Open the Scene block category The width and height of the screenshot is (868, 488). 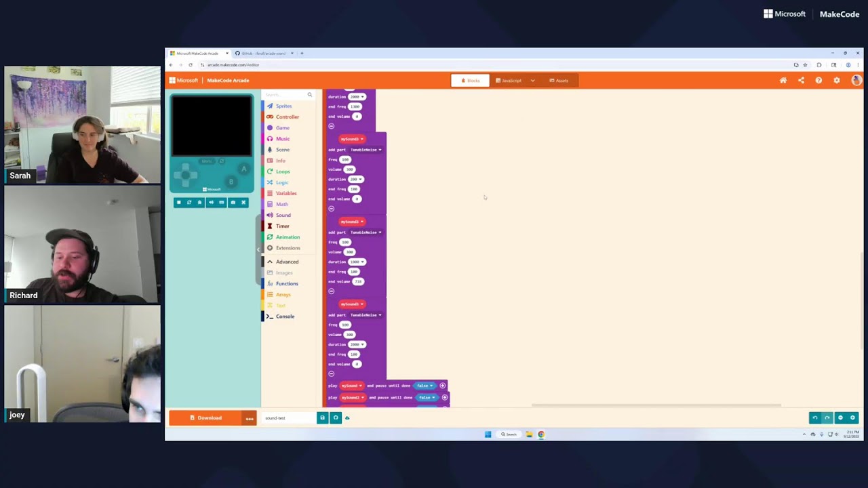click(x=282, y=149)
